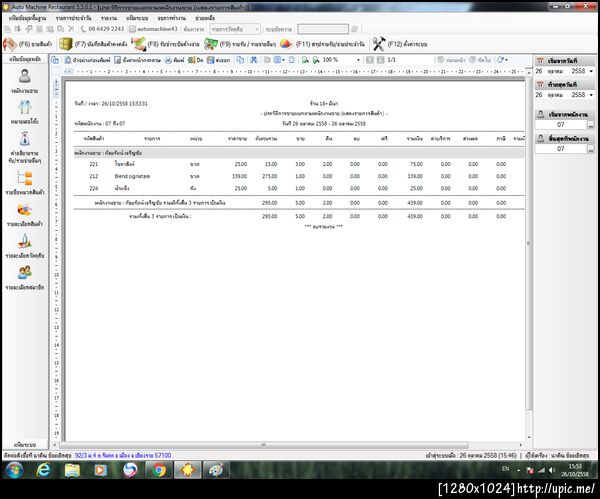Click the vertical scrollbar of the report
Image resolution: width=600 pixels, height=499 pixels.
click(529, 243)
